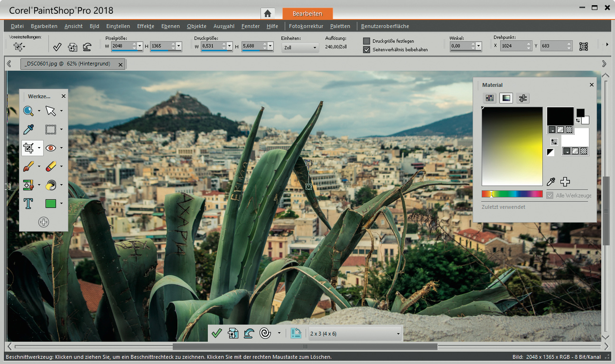This screenshot has width=615, height=364.
Task: Enable Druckgröße festlegen checkbox
Action: 366,41
